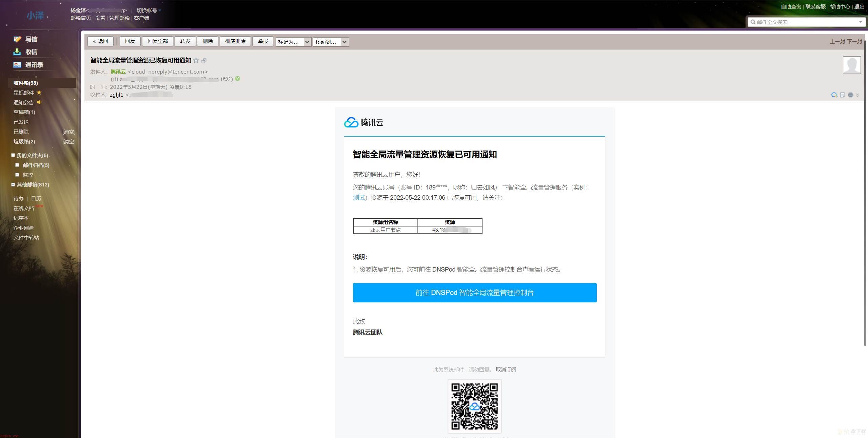Open search box dropdown arrow
This screenshot has width=868, height=438.
[861, 22]
